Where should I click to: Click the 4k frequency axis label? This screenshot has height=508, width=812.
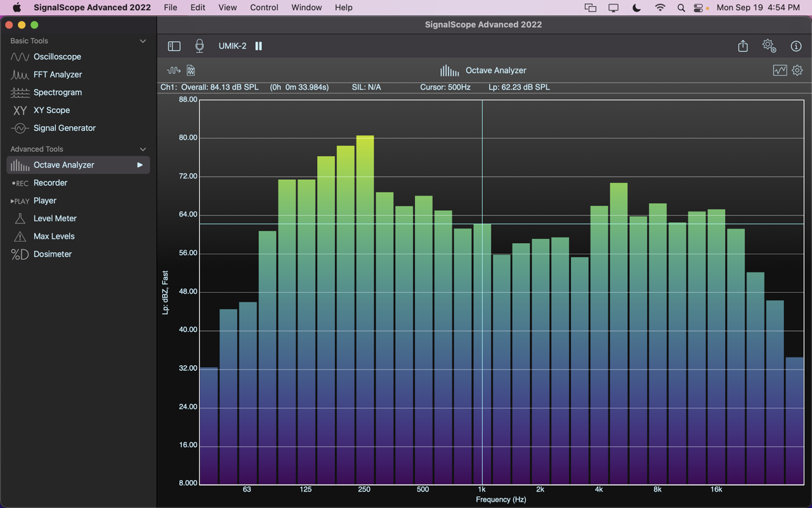599,490
